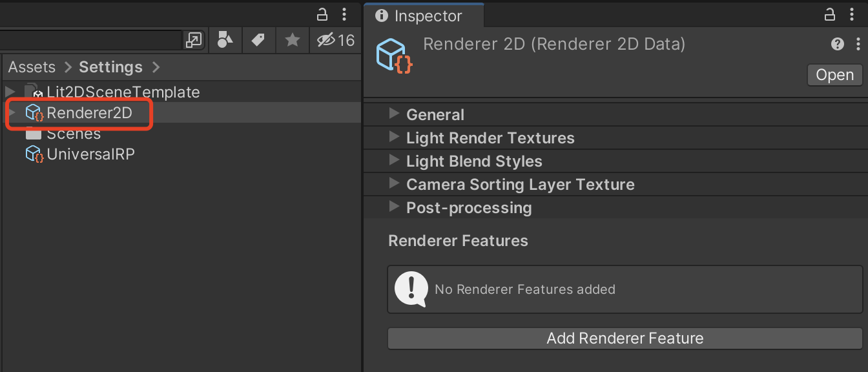
Task: Click the search by type icon
Action: pyautogui.click(x=225, y=40)
